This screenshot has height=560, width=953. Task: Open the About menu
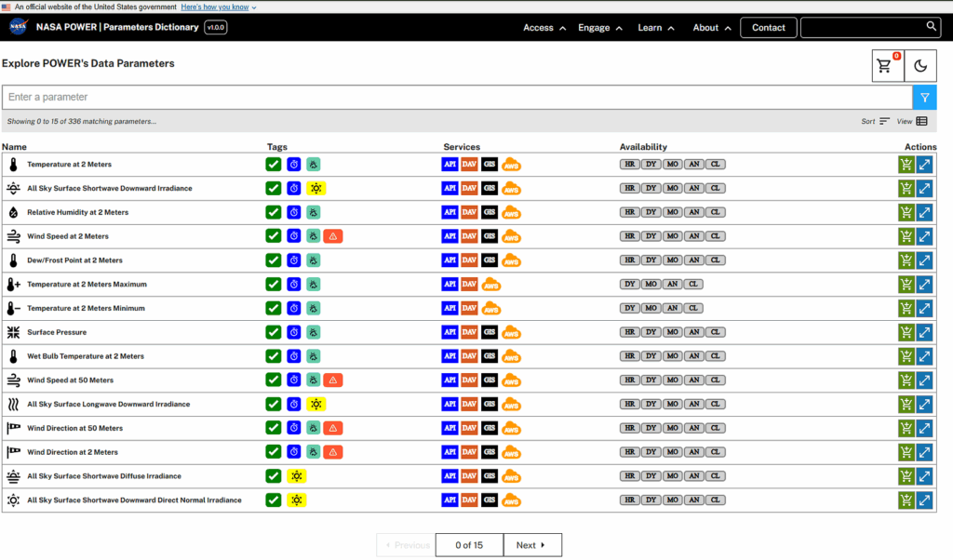click(x=712, y=28)
